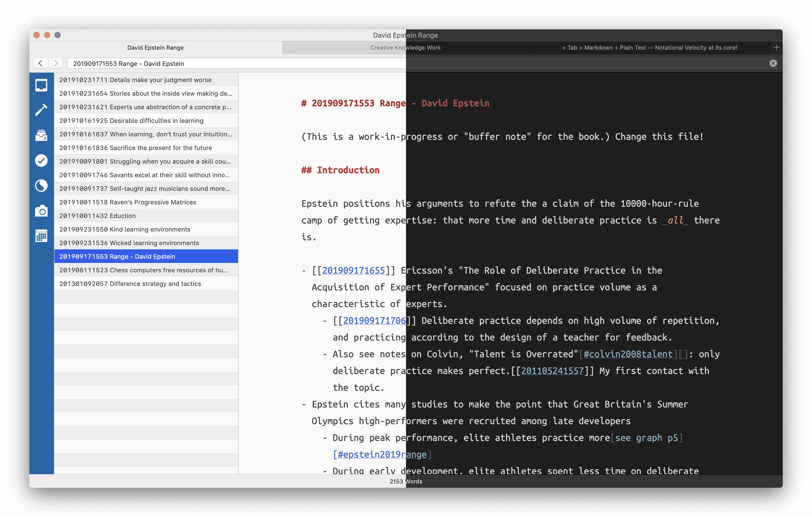This screenshot has height=517, width=812.
Task: Select note 'Wicked learning environments'
Action: [x=146, y=243]
